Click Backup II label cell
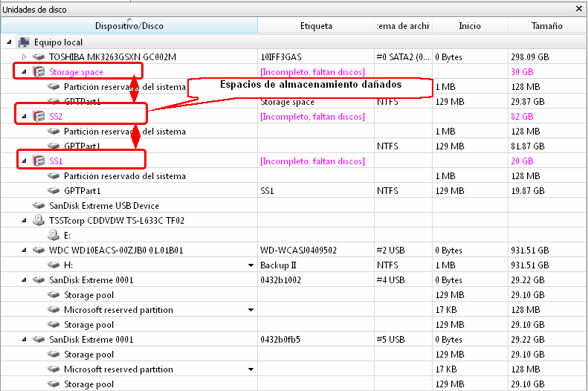 (x=278, y=265)
